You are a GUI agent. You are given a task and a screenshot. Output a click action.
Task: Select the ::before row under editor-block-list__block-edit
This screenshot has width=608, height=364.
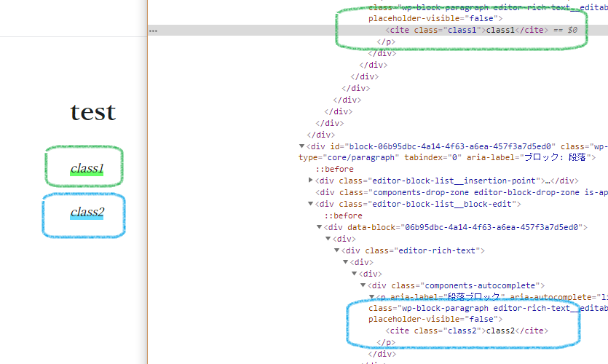344,215
